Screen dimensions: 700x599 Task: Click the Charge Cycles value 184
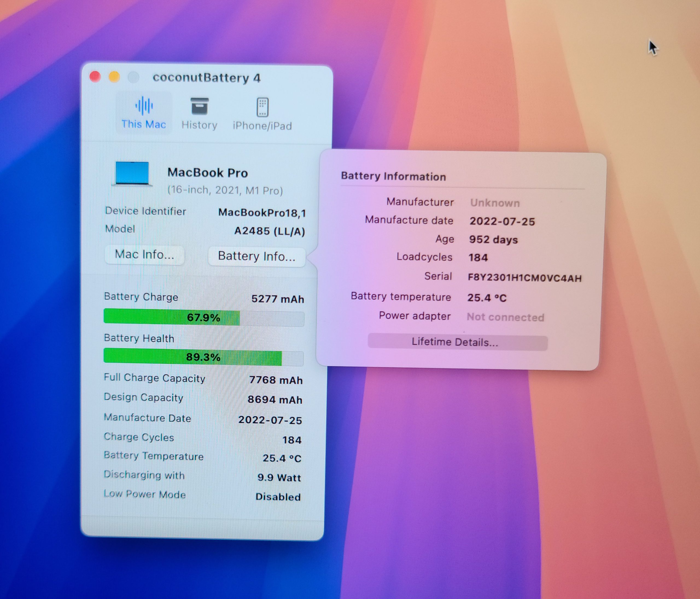click(292, 440)
